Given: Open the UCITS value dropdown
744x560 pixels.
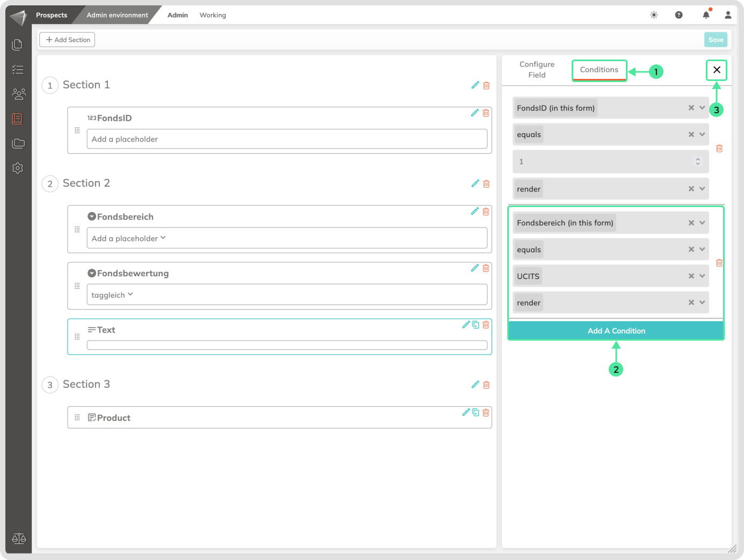Looking at the screenshot, I should (702, 276).
